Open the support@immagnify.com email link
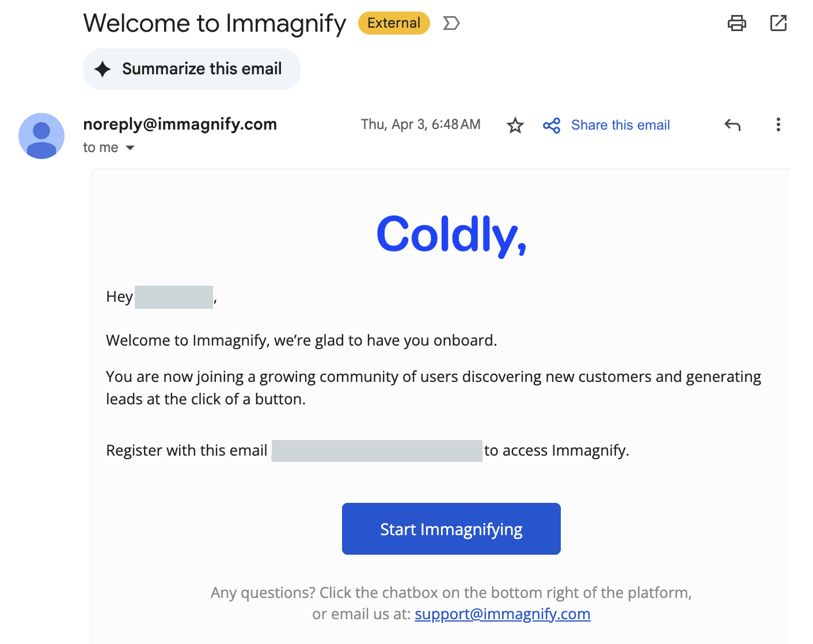 pyautogui.click(x=502, y=614)
